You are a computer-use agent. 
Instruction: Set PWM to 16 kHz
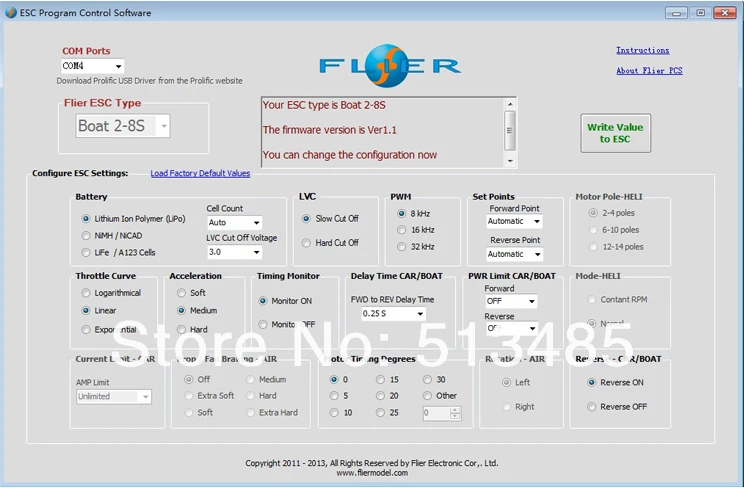coord(416,230)
